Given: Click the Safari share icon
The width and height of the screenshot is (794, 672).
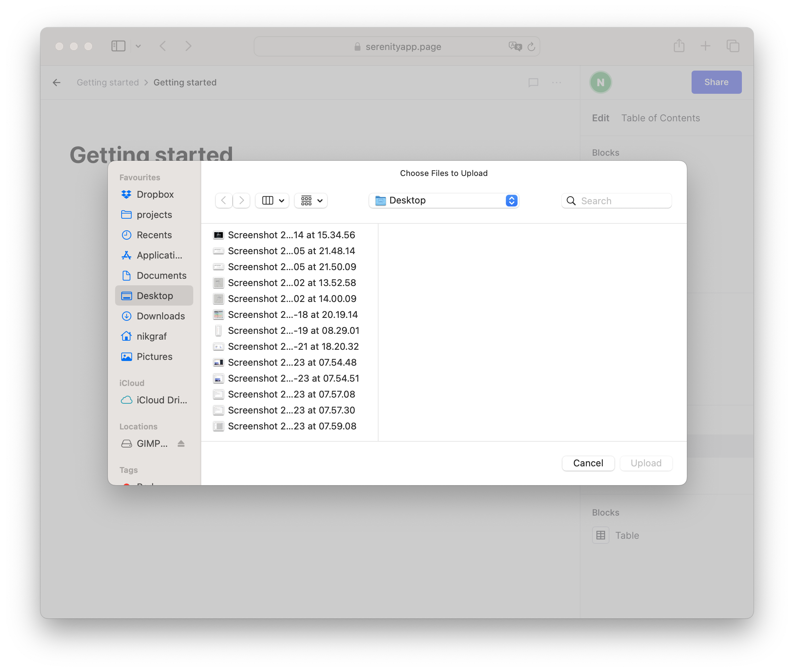Looking at the screenshot, I should [x=679, y=46].
